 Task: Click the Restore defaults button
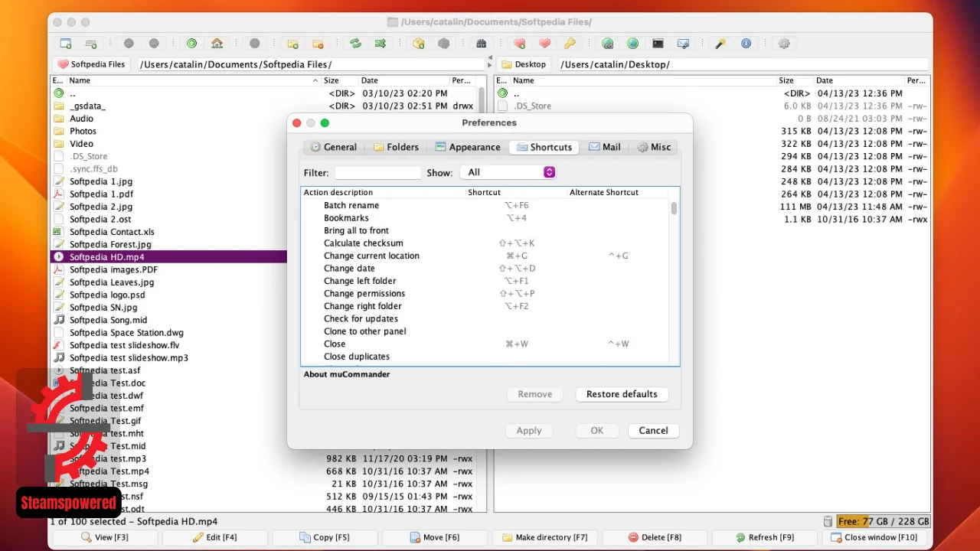[x=622, y=394]
